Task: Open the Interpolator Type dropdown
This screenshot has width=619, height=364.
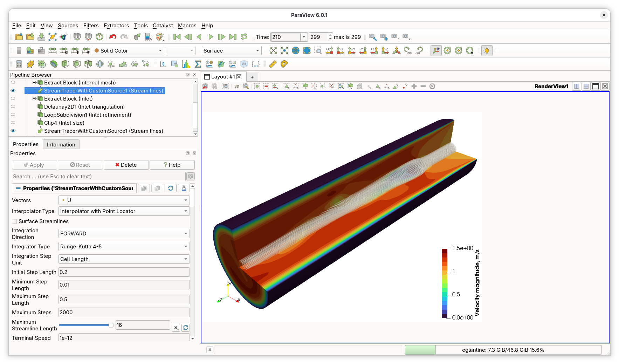Action: tap(124, 211)
